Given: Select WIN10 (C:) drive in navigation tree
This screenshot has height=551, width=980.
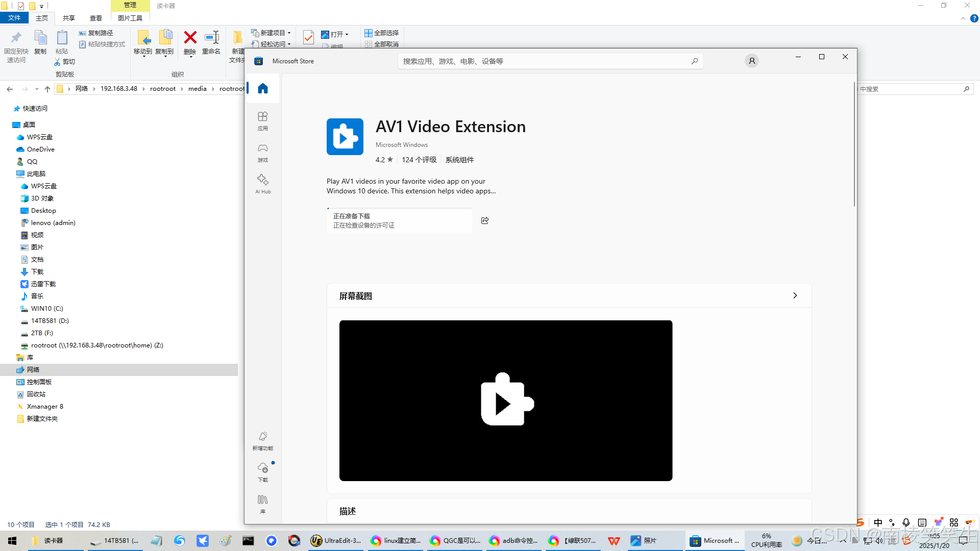Looking at the screenshot, I should (47, 309).
